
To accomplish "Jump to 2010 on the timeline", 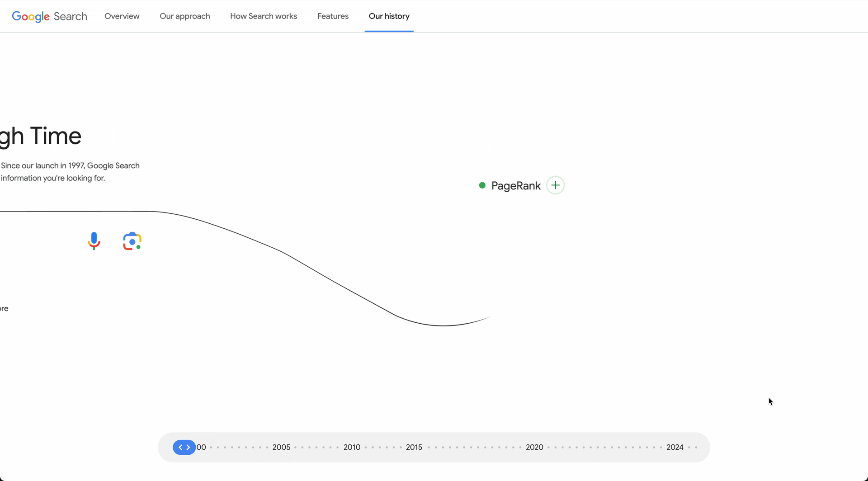I will (352, 447).
